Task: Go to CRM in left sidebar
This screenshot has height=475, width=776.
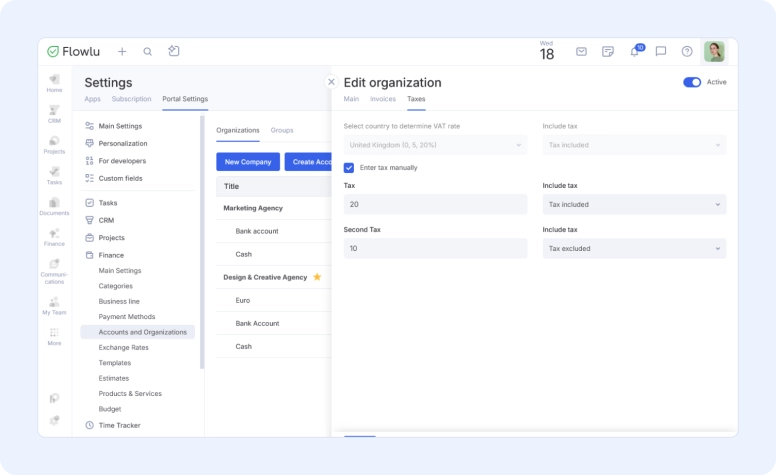Action: click(x=54, y=113)
